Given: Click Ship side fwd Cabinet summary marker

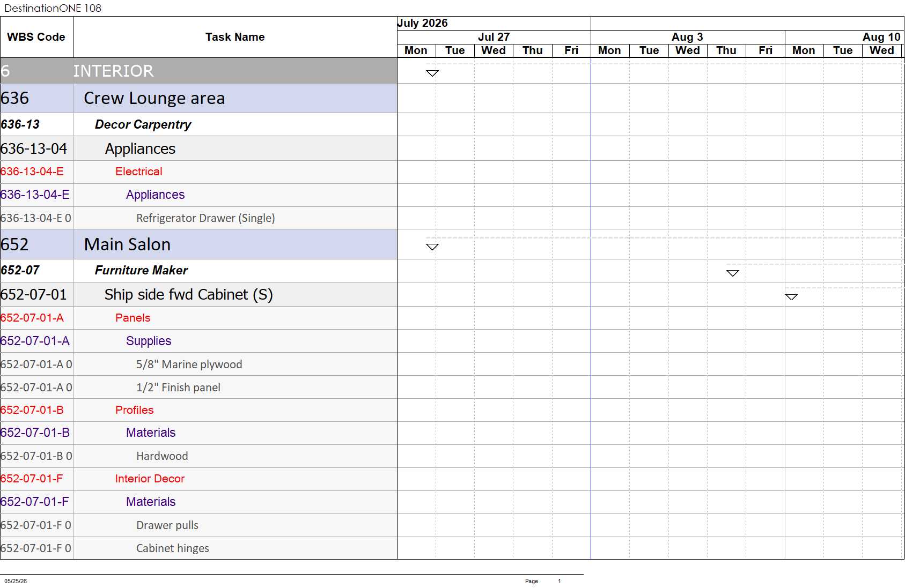Looking at the screenshot, I should (791, 297).
